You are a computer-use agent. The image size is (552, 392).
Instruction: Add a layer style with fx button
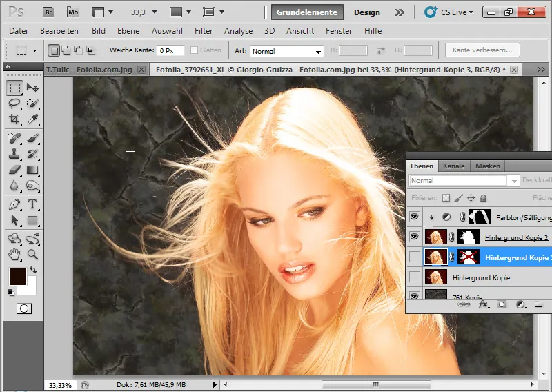(x=484, y=304)
